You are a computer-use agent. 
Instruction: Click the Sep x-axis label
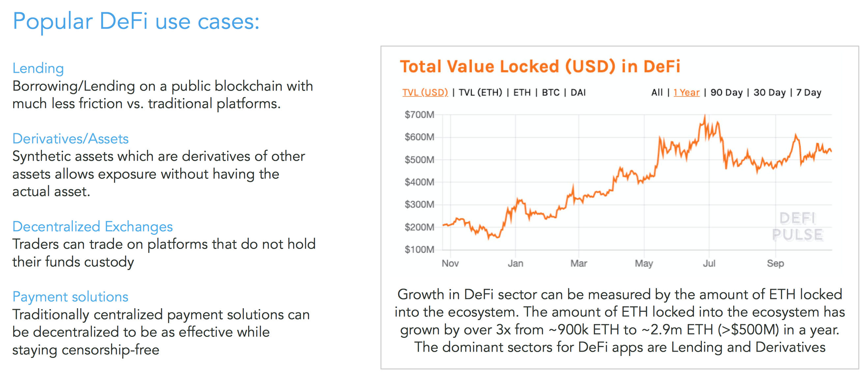point(775,263)
